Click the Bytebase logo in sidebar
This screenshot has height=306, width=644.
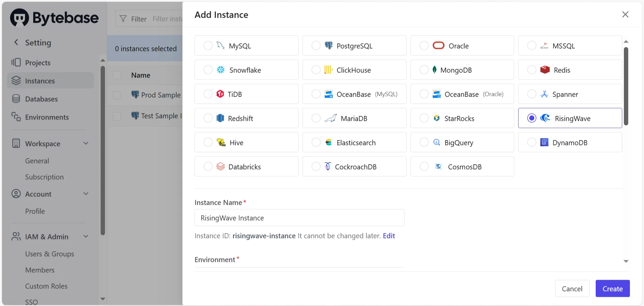54,17
